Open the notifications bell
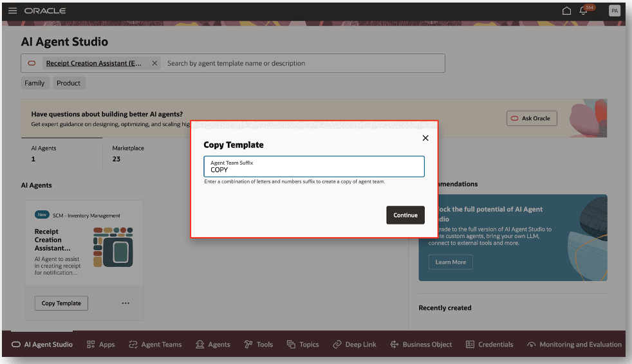The image size is (632, 364). [583, 11]
